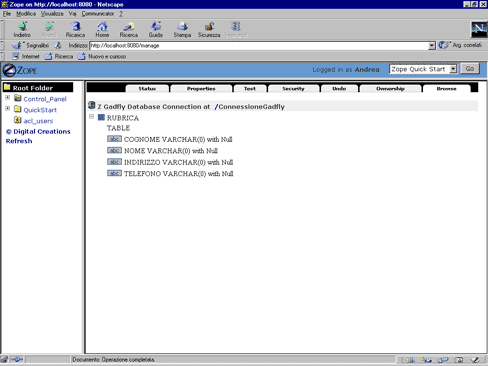Image resolution: width=488 pixels, height=366 pixels.
Task: Open Segnalibri bookmarks icon
Action: (16, 45)
